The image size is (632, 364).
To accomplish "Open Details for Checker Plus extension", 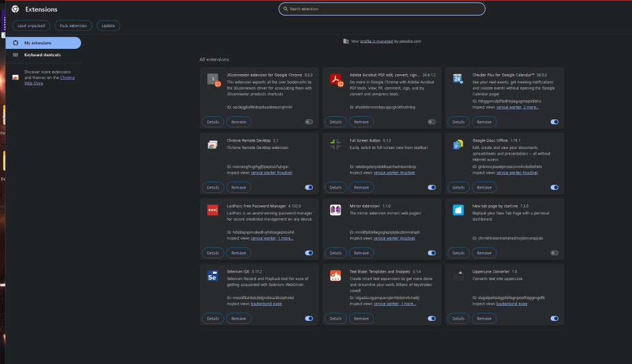I will point(458,122).
